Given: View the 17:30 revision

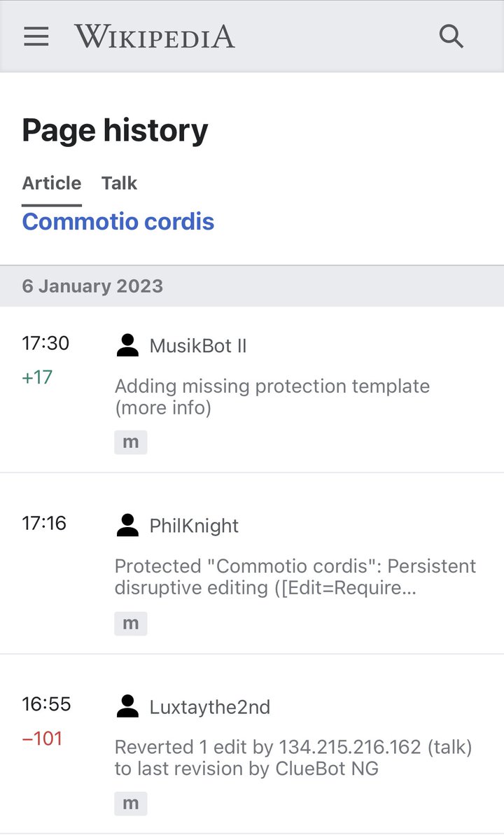Looking at the screenshot, I should click(x=45, y=344).
